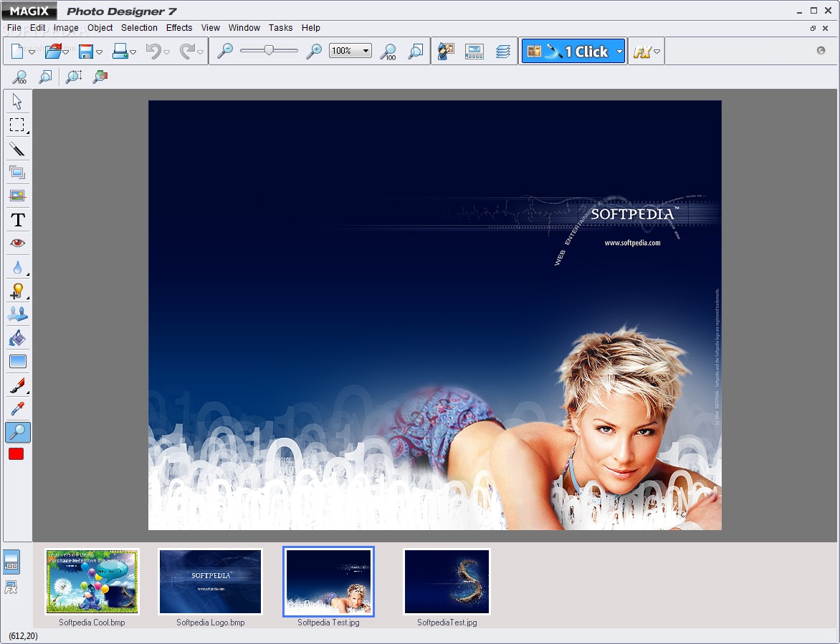Select the Softpedia Logo.bmp thumbnail

[x=211, y=582]
